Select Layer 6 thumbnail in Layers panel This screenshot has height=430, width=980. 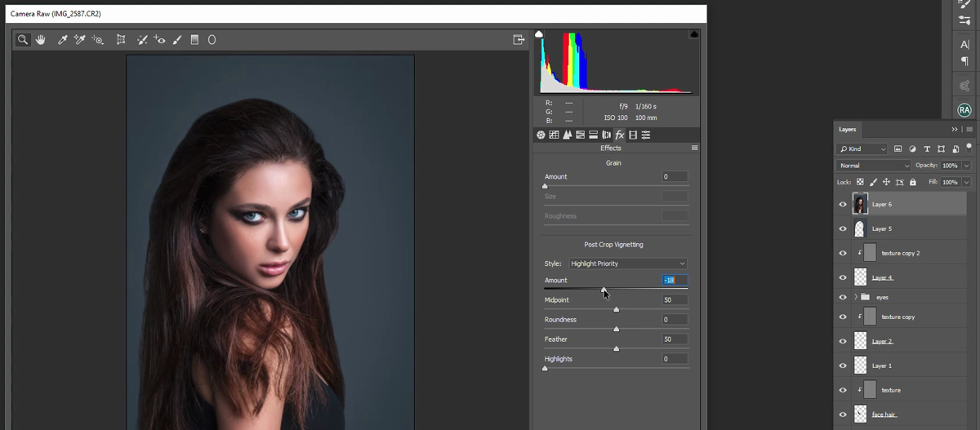click(860, 204)
